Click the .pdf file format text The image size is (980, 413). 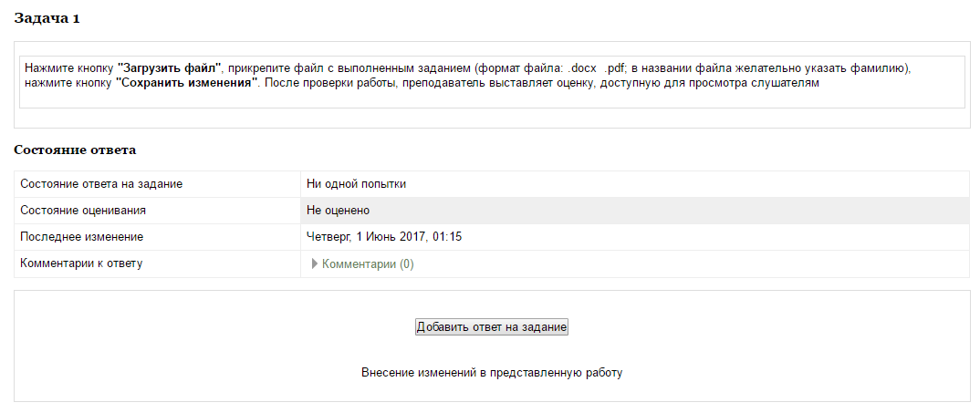(614, 68)
